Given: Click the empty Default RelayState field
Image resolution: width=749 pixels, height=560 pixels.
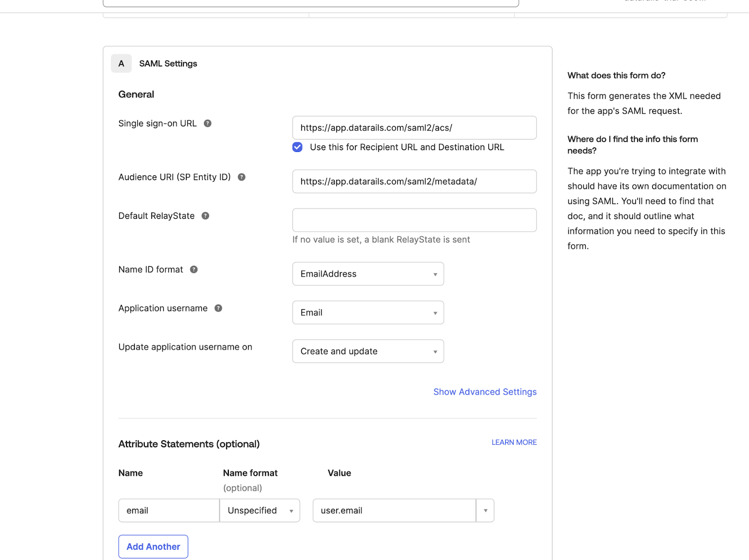Looking at the screenshot, I should 414,220.
